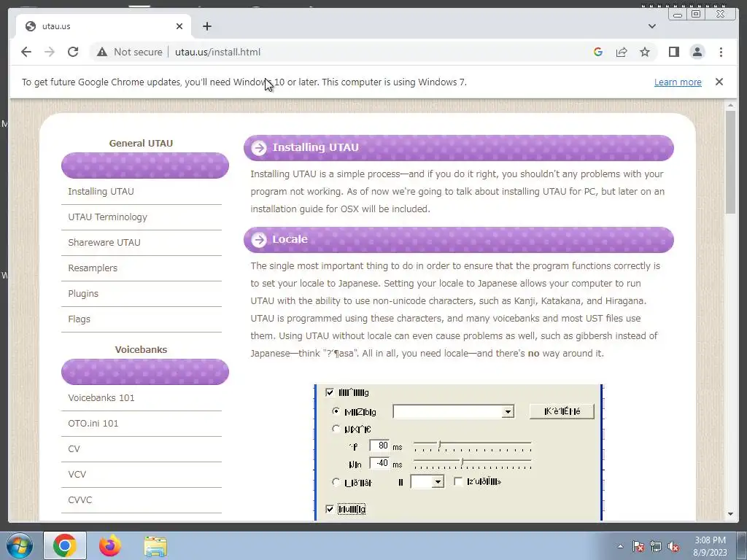
Task: Click the Installing UTAU heading arrow icon
Action: (x=259, y=148)
